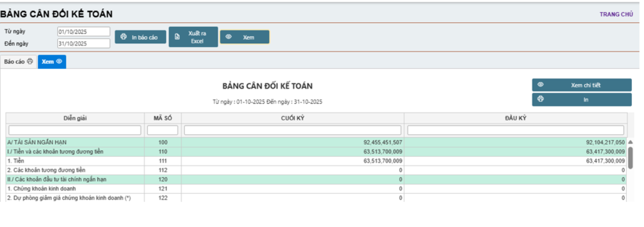Focus the CUỐI KỲ column filter box

pyautogui.click(x=292, y=131)
